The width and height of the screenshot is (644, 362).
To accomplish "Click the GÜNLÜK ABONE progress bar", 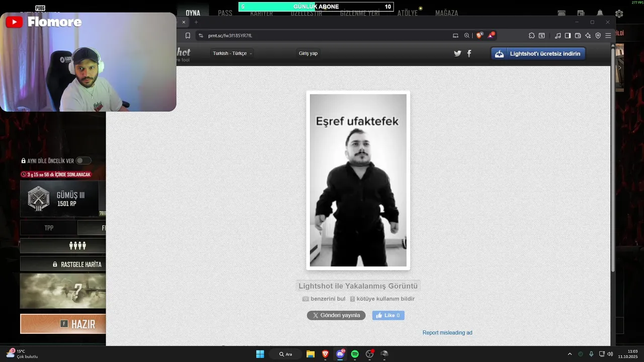I will 316,7.
